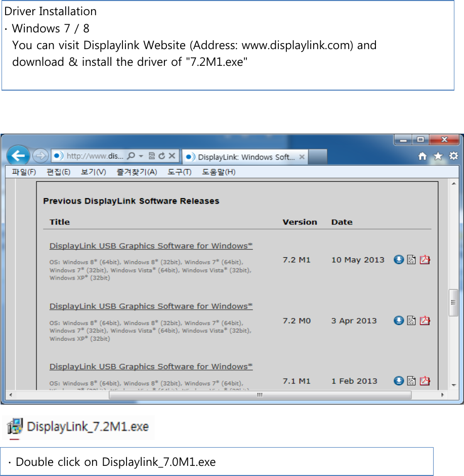The height and width of the screenshot is (476, 464).
Task: Open the 즐겨찾기(A) menu
Action: coord(137,172)
